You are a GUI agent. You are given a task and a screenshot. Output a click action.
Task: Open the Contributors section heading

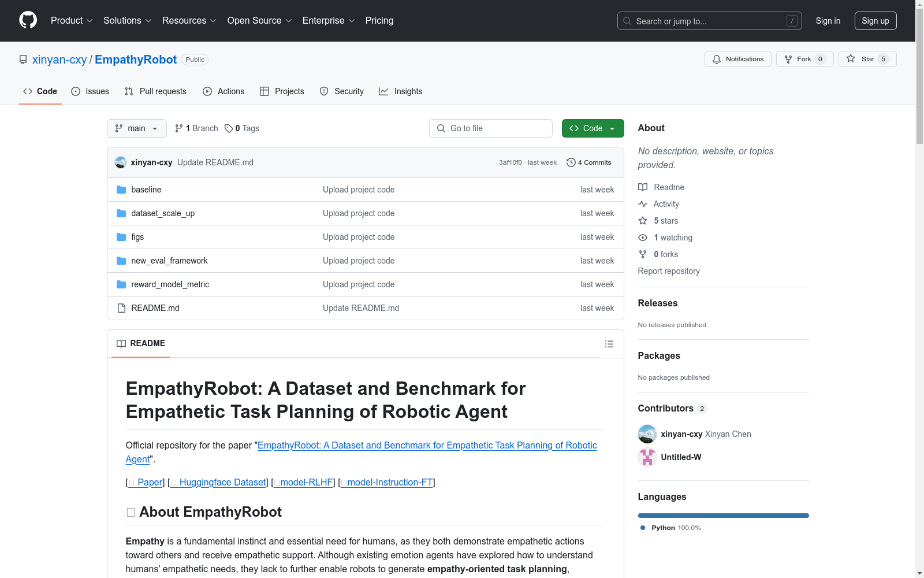point(673,409)
